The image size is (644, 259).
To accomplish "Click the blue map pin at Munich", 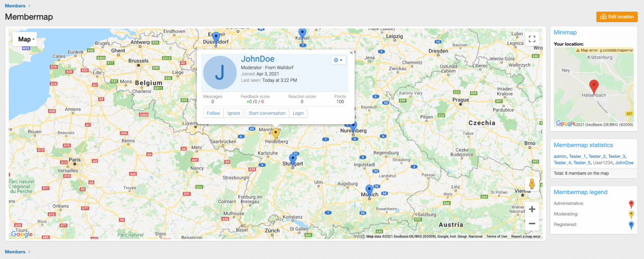I will 369,191.
